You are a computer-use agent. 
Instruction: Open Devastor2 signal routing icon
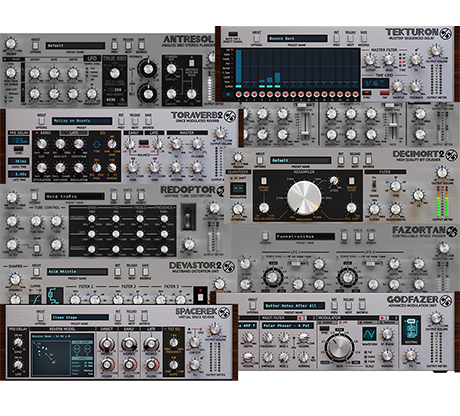point(54,296)
